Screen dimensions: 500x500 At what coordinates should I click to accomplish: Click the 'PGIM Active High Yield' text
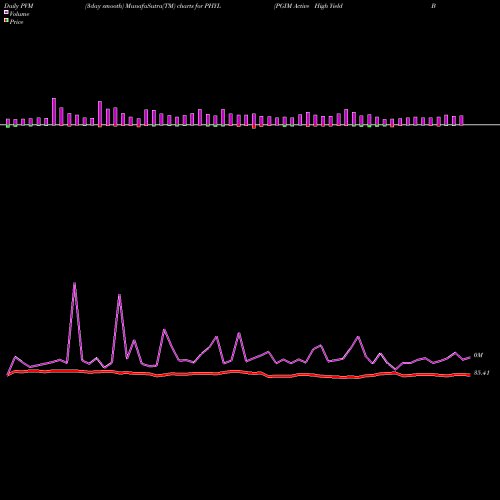(x=308, y=6)
